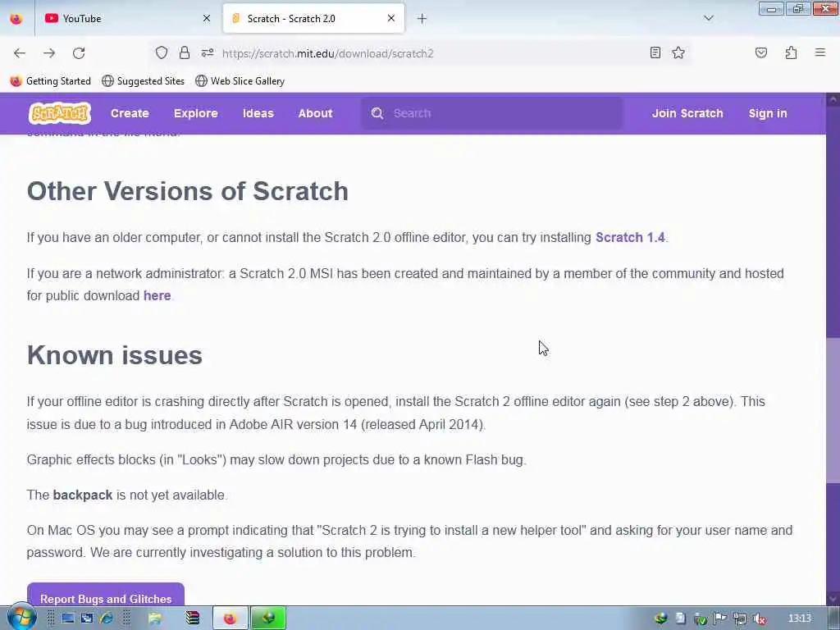Open the Ideas menu item
This screenshot has width=840, height=630.
pos(258,113)
